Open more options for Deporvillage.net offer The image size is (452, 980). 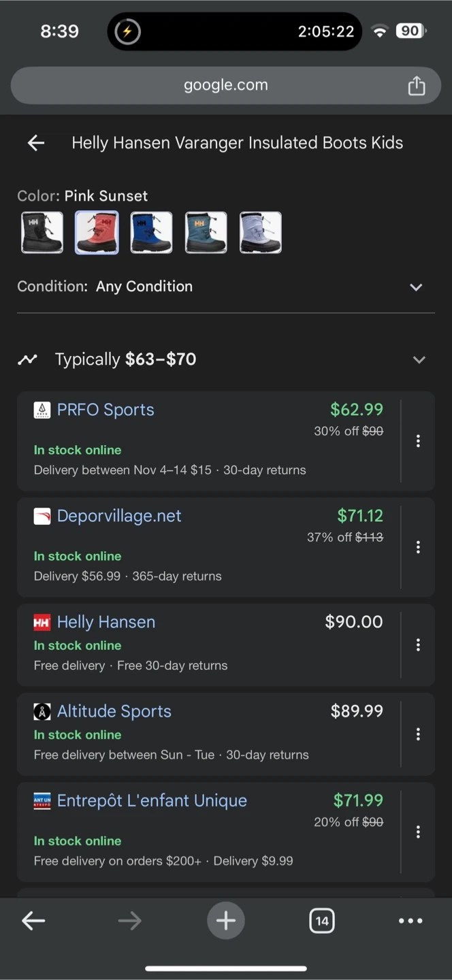coord(418,547)
